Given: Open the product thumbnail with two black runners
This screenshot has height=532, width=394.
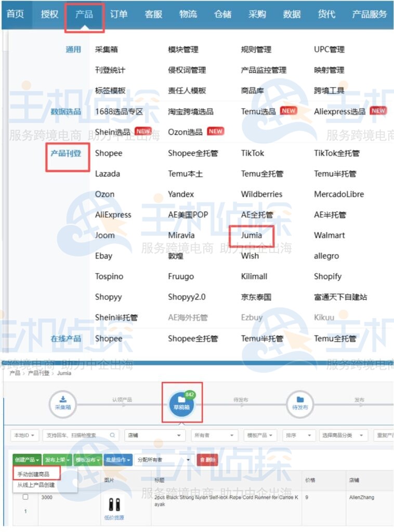Looking at the screenshot, I should [114, 504].
